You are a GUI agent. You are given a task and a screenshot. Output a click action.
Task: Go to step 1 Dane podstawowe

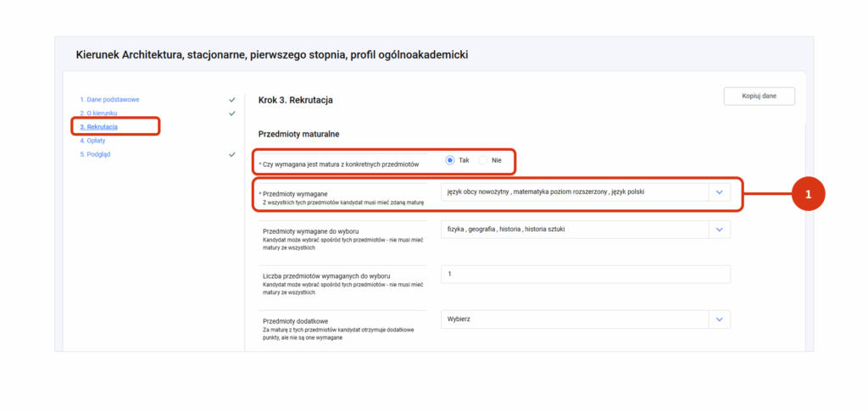pyautogui.click(x=109, y=100)
